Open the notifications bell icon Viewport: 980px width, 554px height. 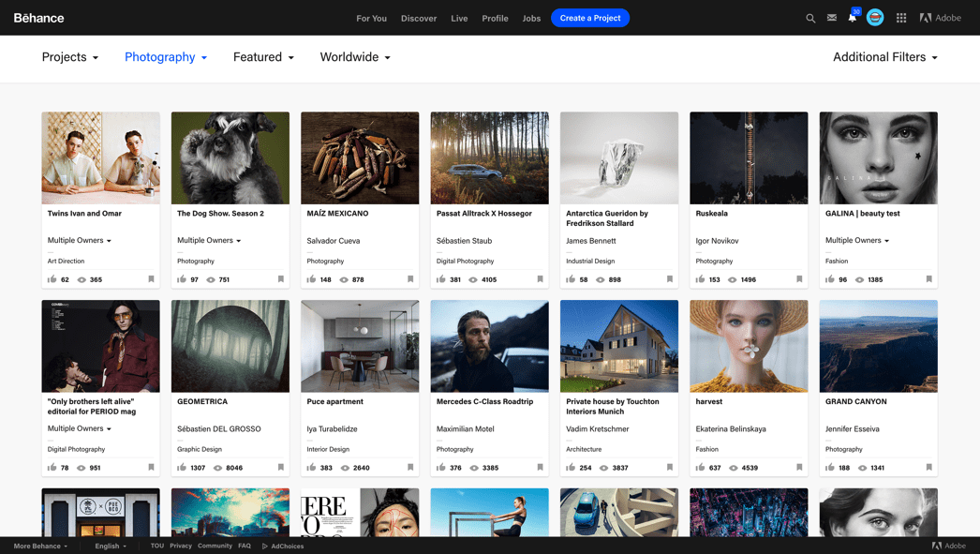853,18
